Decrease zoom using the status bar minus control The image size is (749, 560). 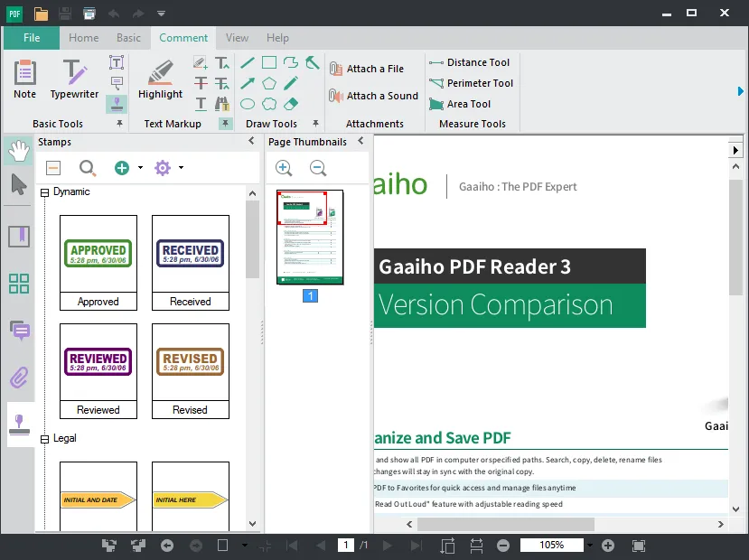pos(503,545)
